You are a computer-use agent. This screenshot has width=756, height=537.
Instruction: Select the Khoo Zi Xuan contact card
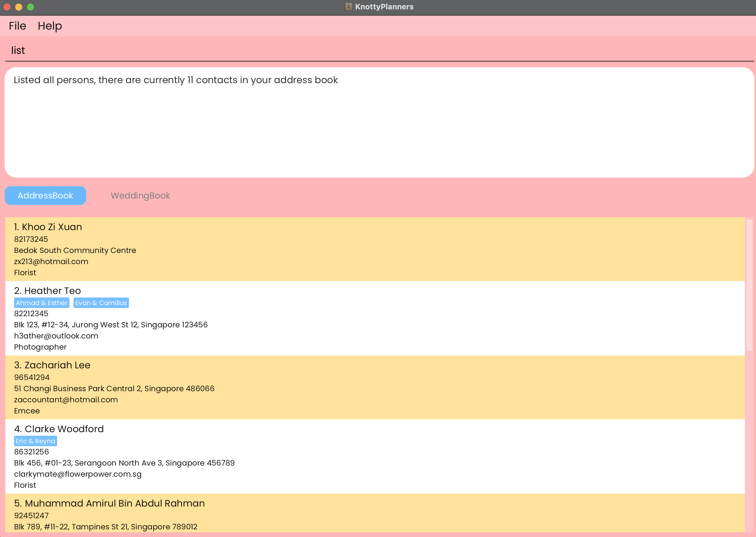pos(374,249)
